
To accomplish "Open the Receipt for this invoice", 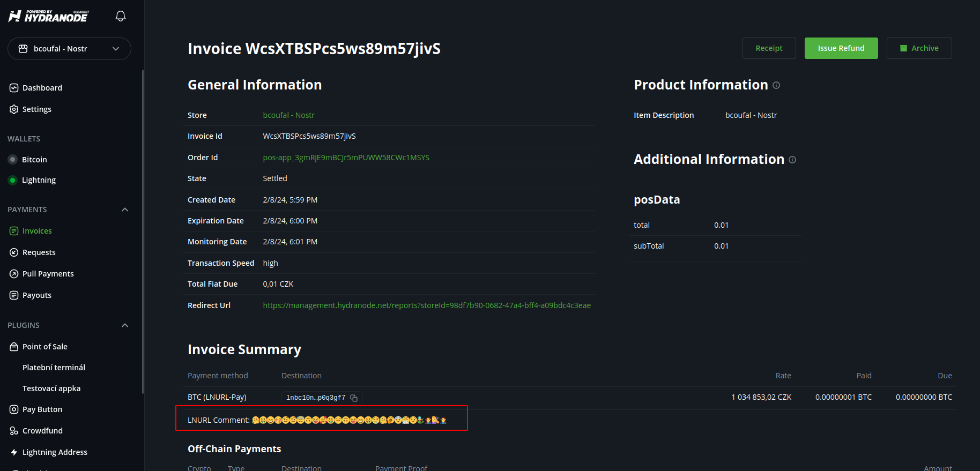I will 769,48.
